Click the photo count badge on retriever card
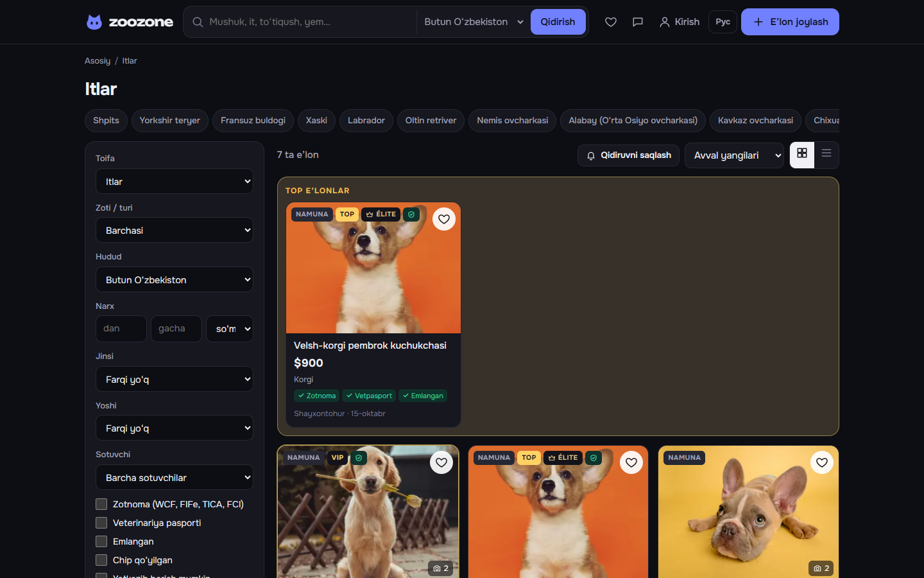 tap(441, 568)
